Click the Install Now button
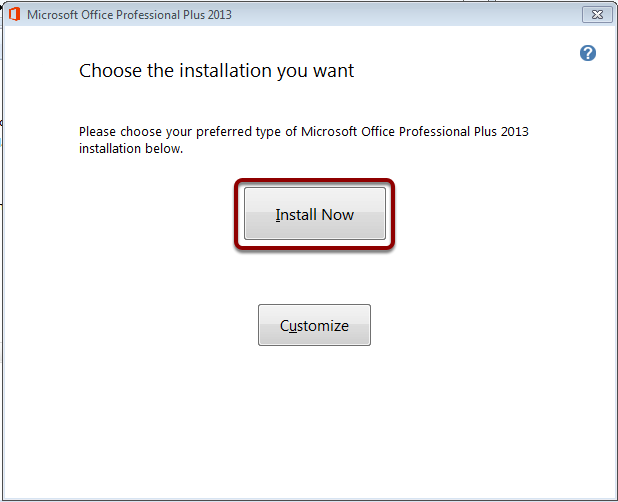The image size is (618, 502). click(315, 213)
